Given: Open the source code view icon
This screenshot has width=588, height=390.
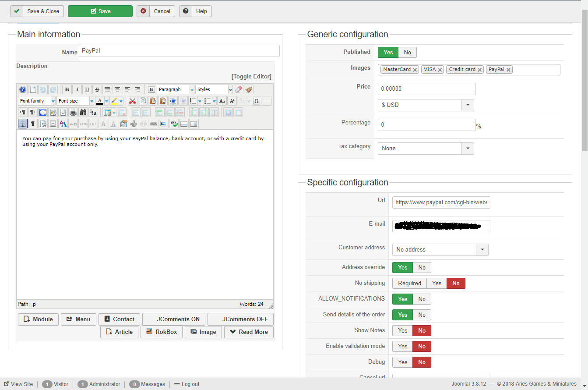Looking at the screenshot, I should 63,112.
